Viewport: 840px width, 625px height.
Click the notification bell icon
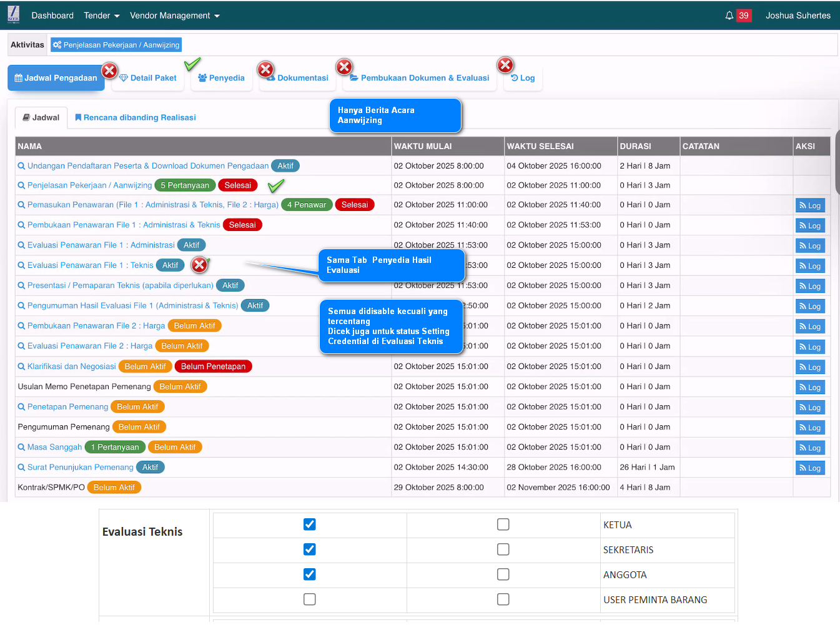click(729, 16)
